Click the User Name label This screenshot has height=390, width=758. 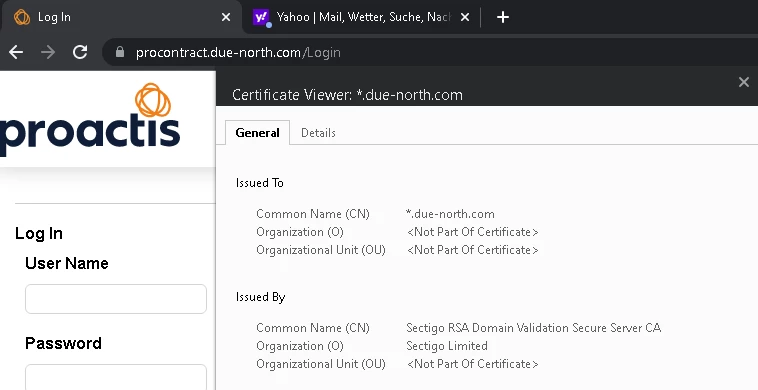(67, 263)
